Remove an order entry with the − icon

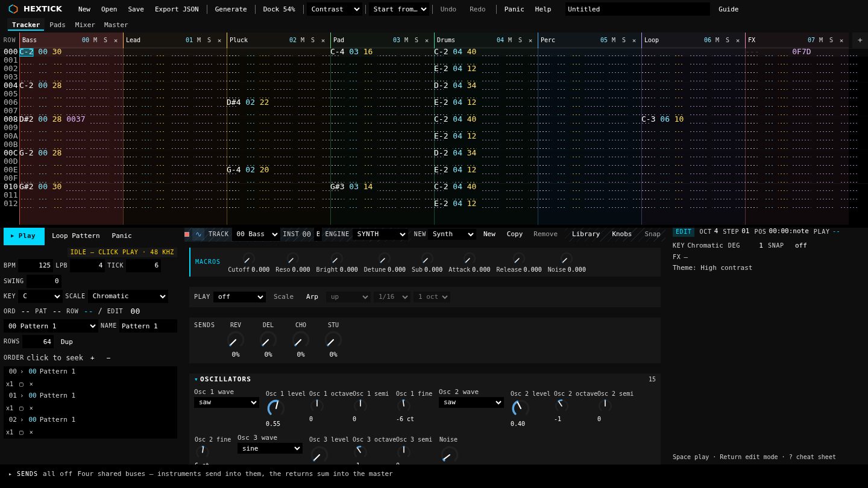click(x=108, y=358)
